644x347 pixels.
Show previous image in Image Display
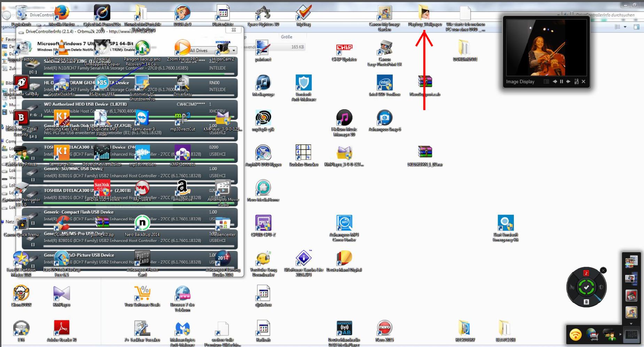[555, 82]
